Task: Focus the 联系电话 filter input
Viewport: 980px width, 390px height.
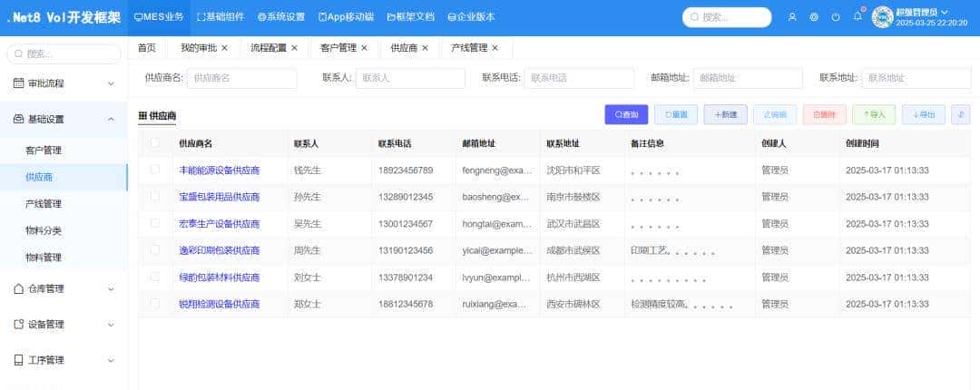Action: tap(579, 78)
